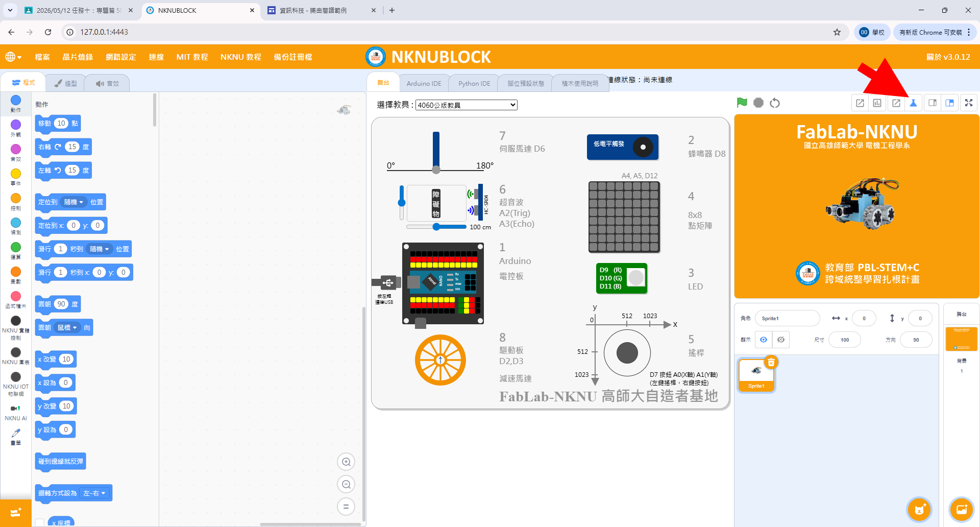Switch to the 音效 editor tab
980x527 pixels.
point(107,83)
